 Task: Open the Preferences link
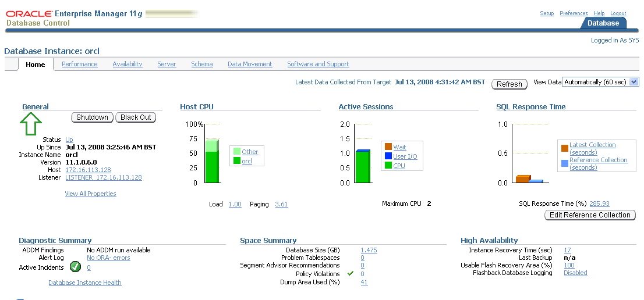[574, 13]
